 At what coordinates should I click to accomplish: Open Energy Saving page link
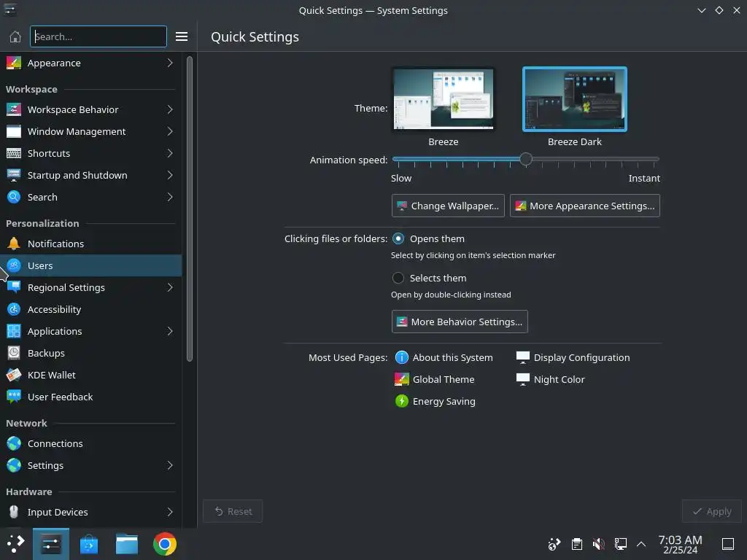pos(435,402)
